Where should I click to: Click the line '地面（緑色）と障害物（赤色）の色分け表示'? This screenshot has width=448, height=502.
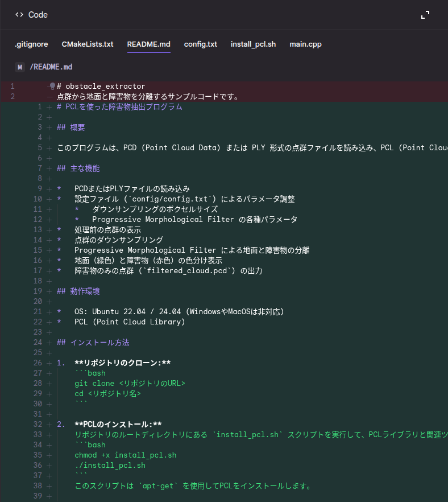click(148, 261)
